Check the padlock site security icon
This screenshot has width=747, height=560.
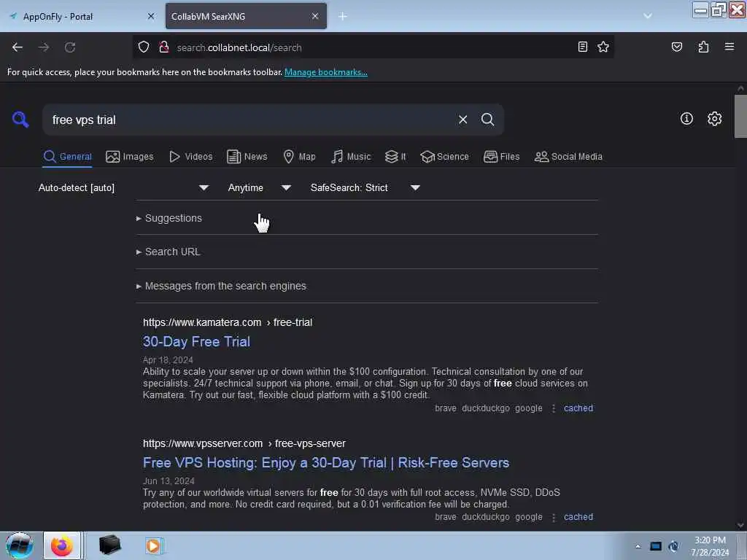pos(164,47)
